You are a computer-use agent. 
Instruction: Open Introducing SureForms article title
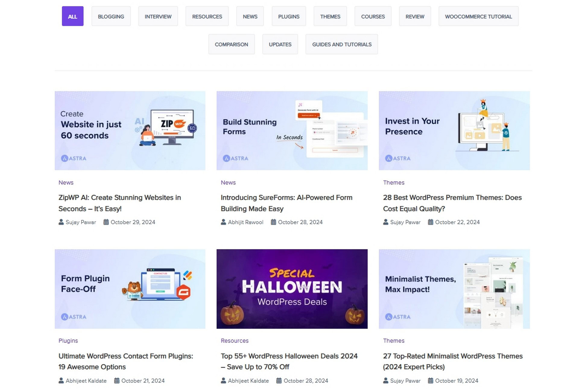pyautogui.click(x=286, y=203)
